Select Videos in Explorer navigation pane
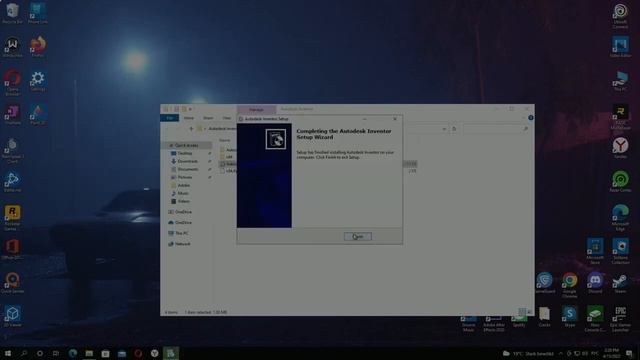Image resolution: width=640 pixels, height=360 pixels. [x=183, y=201]
